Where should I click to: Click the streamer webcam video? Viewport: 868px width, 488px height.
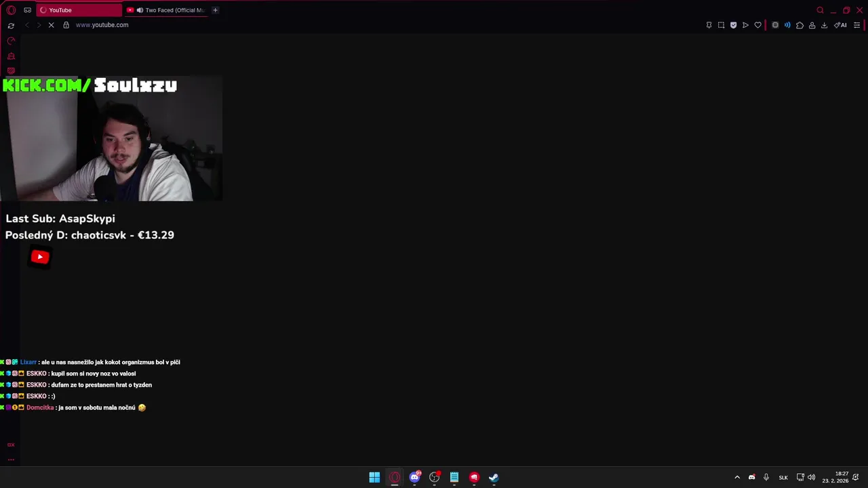tap(111, 138)
